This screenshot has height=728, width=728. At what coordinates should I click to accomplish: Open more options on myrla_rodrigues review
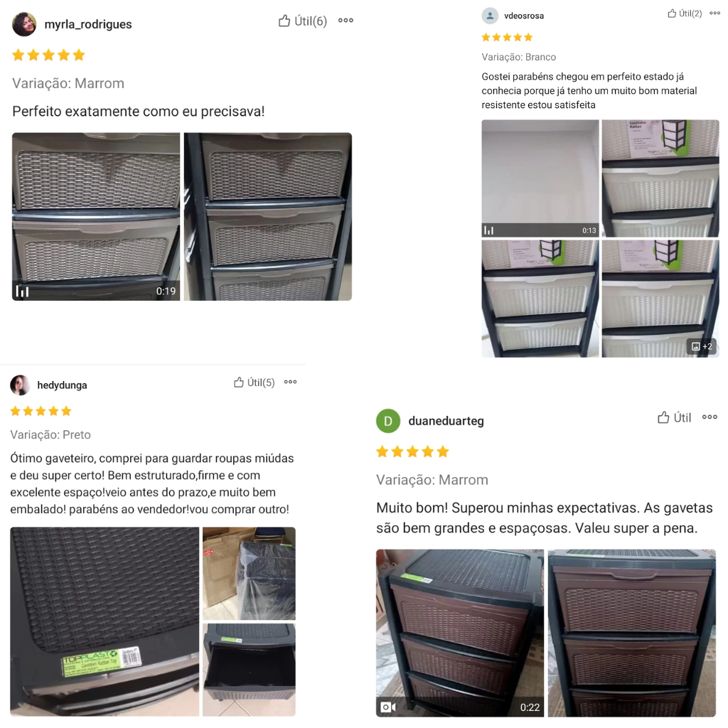pos(346,21)
